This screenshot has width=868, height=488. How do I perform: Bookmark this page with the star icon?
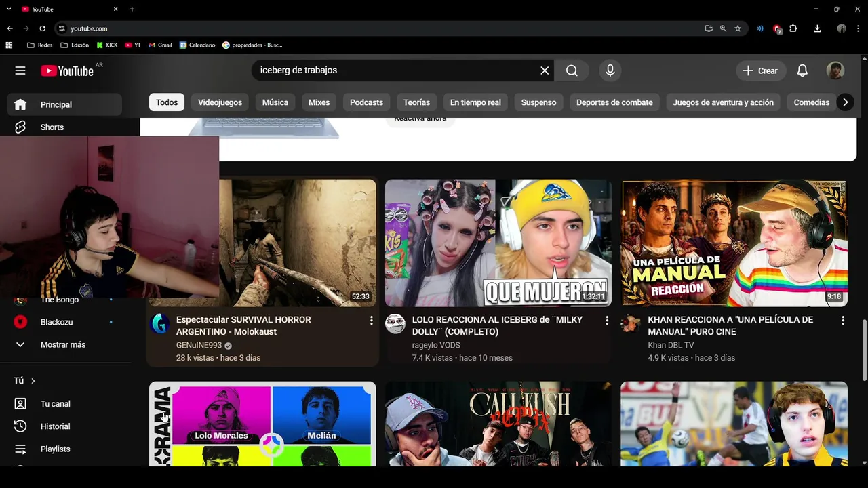(738, 28)
